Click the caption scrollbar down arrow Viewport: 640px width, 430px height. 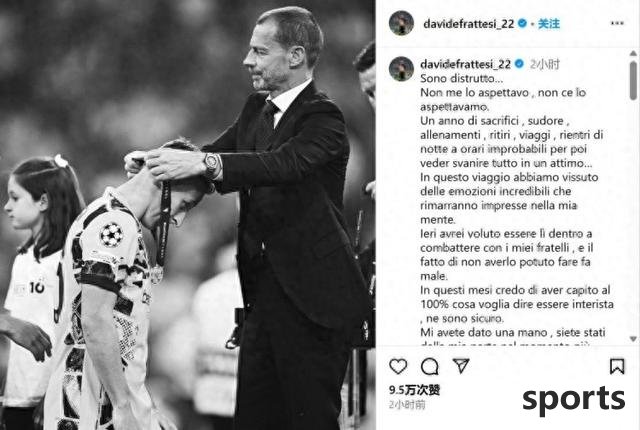633,339
